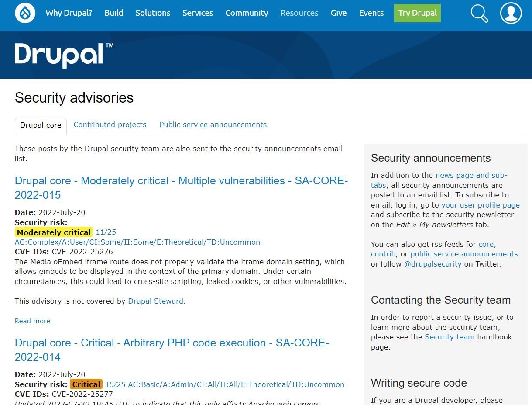The height and width of the screenshot is (405, 532).
Task: Click the first advisory's 2022-July-20 date
Action: tap(62, 212)
